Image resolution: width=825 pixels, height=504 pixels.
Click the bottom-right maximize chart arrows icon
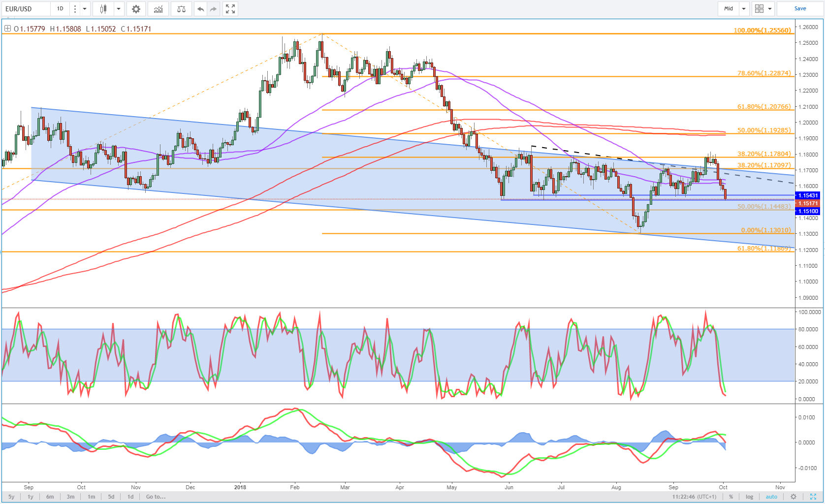point(813,497)
